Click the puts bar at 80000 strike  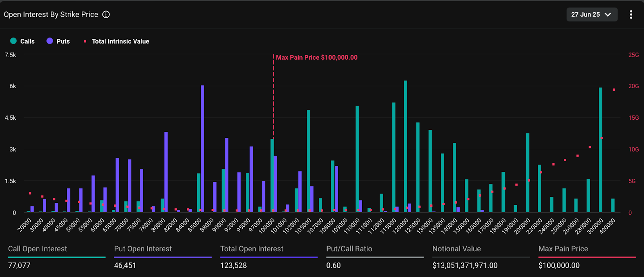point(166,172)
